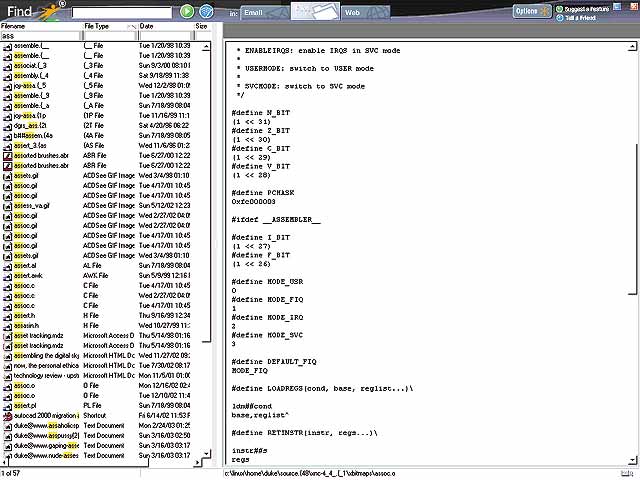Click the date 'Sat 9/18/99' for assembly.(_4
The height and width of the screenshot is (480, 640).
[x=164, y=76]
